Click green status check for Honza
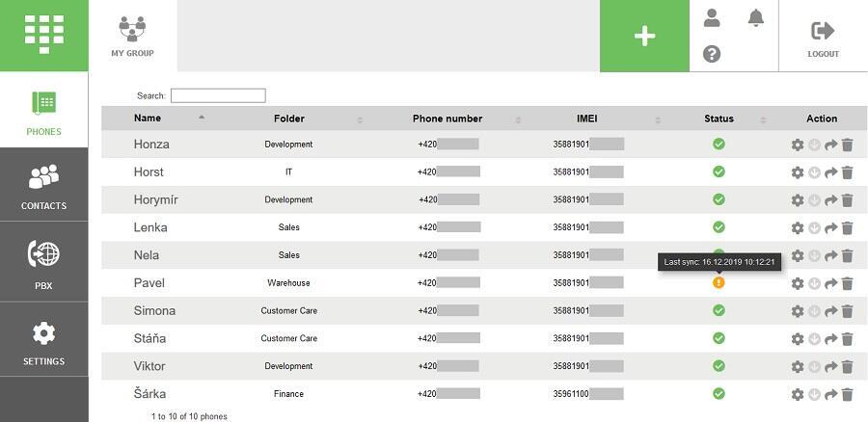This screenshot has height=422, width=868. (719, 144)
